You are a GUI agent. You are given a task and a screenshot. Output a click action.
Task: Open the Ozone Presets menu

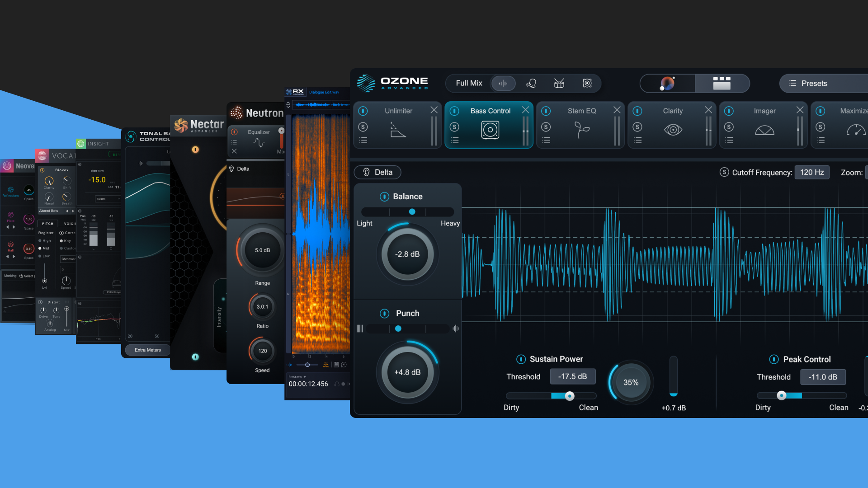click(x=823, y=83)
